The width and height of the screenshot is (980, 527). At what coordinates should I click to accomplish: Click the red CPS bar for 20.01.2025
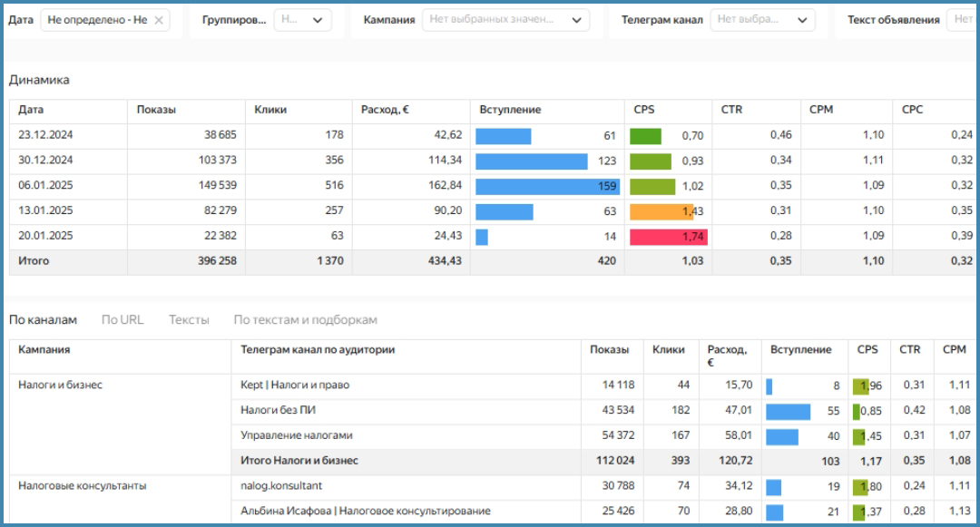(x=669, y=237)
